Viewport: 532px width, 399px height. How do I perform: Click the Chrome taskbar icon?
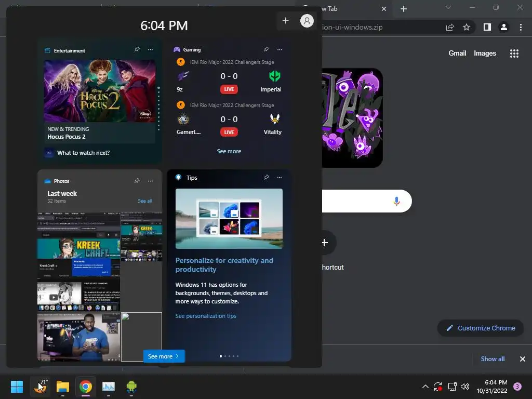point(86,387)
